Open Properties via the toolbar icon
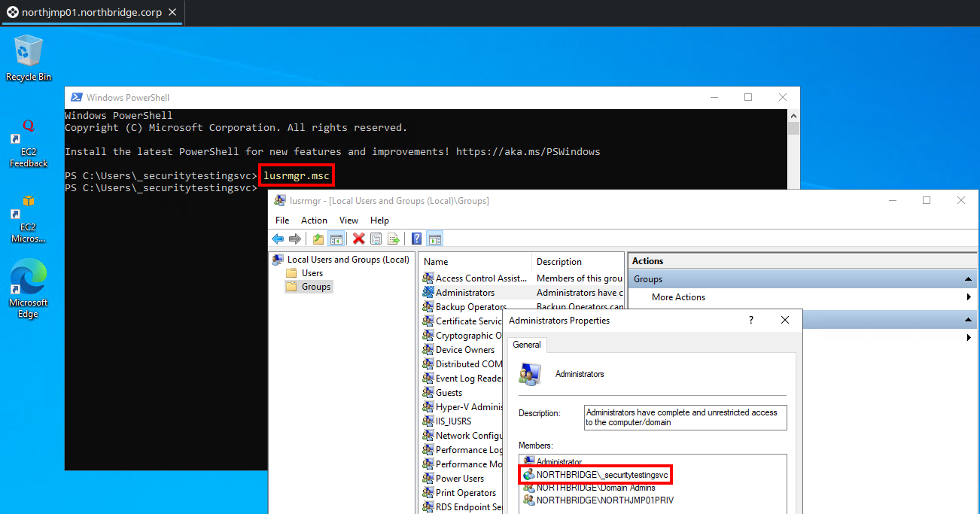This screenshot has width=980, height=514. pyautogui.click(x=375, y=239)
